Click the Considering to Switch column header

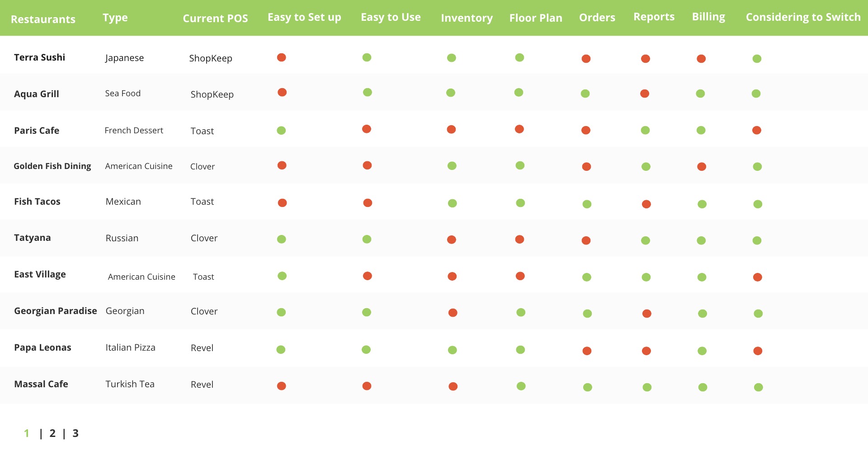(x=803, y=17)
